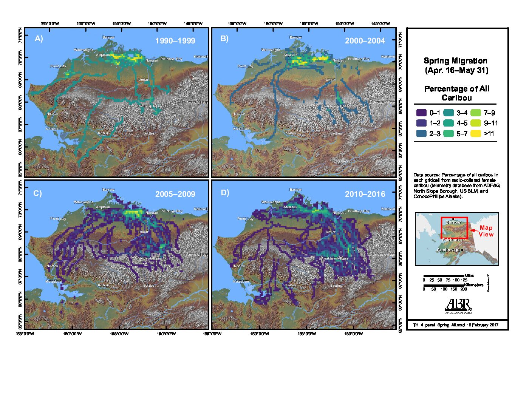This screenshot has height=411, width=532.
Task: Pick the 2–3 blue legend swatch
Action: [x=421, y=133]
